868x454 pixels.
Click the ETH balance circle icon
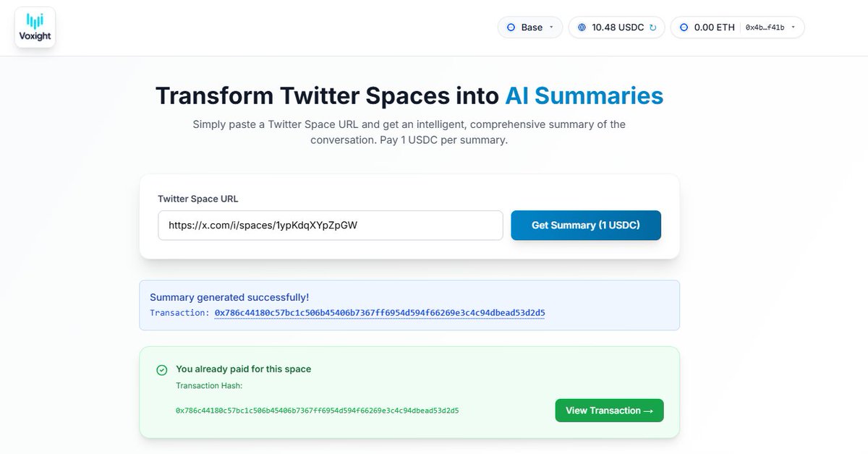point(684,27)
